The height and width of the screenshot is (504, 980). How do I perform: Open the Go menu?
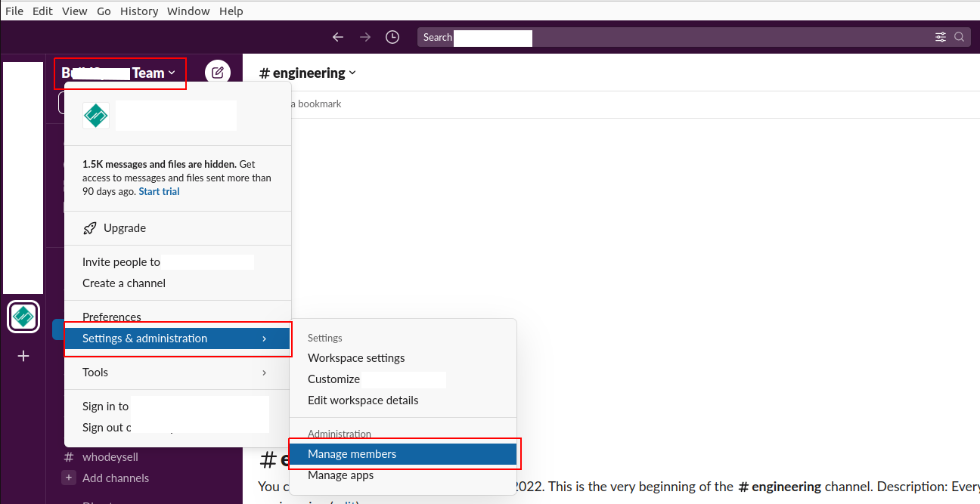[104, 11]
